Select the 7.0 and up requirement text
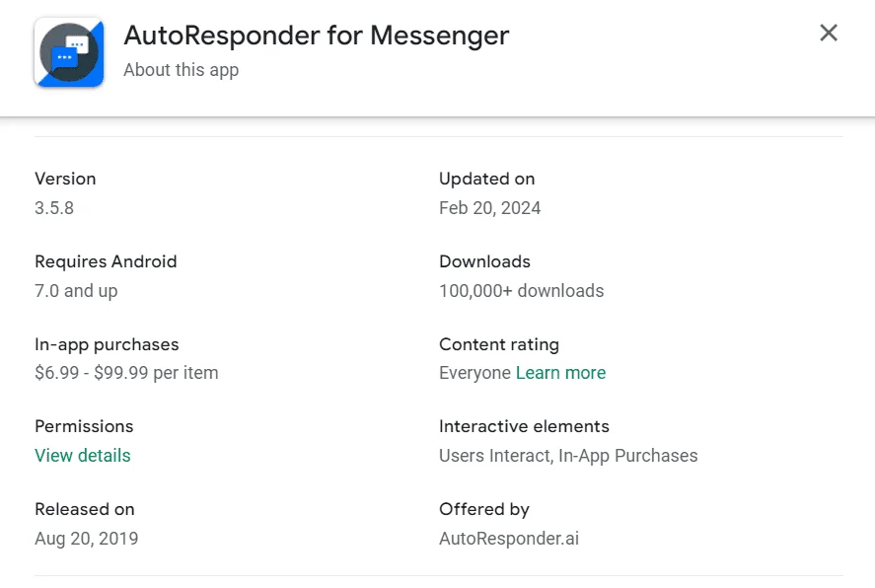This screenshot has height=588, width=875. pos(76,291)
